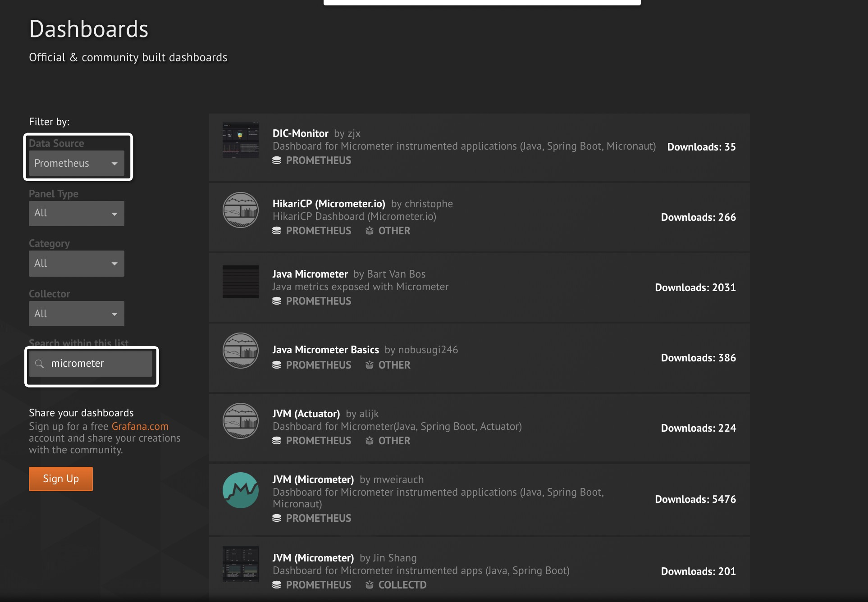Click the Jin Shang JVM dashboard thumbnail

coord(240,564)
